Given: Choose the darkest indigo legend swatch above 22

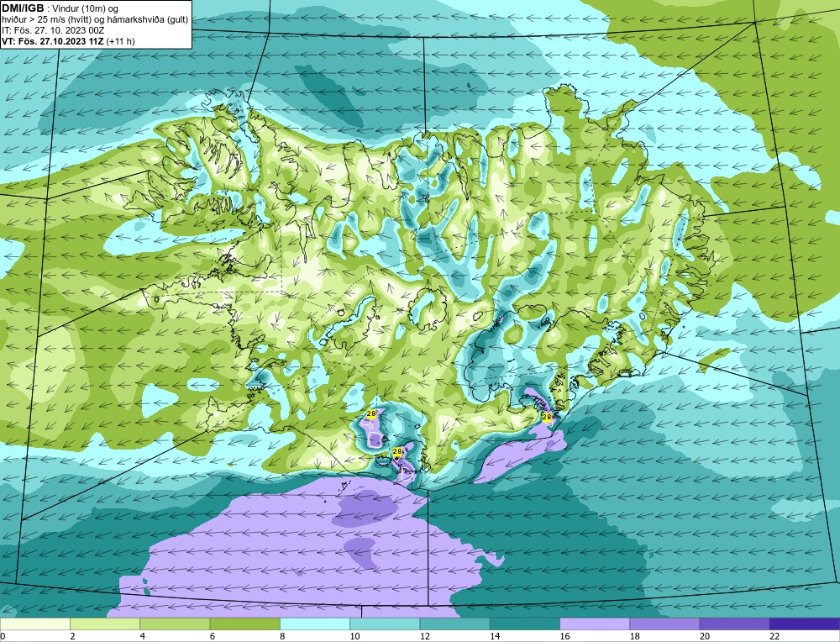Looking at the screenshot, I should [x=805, y=624].
